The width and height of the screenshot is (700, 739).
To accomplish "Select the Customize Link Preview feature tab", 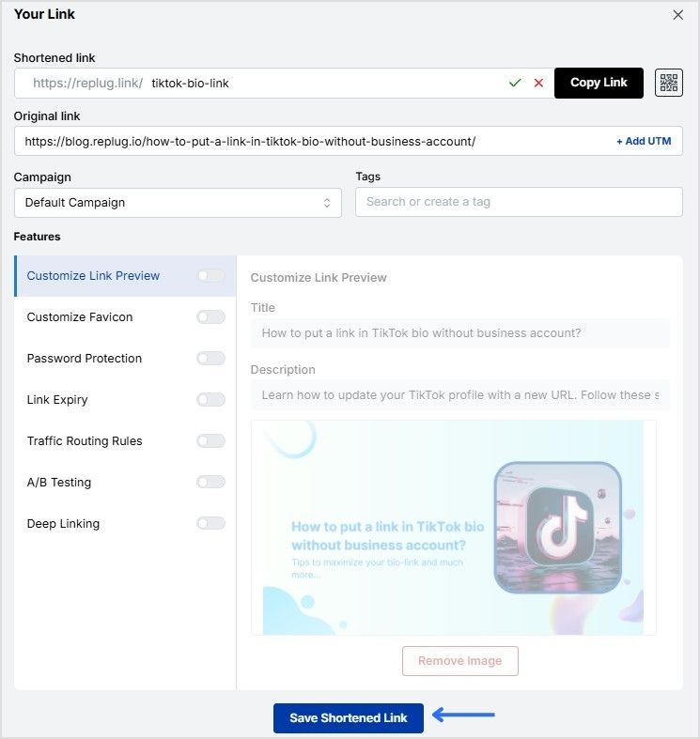I will coord(125,276).
